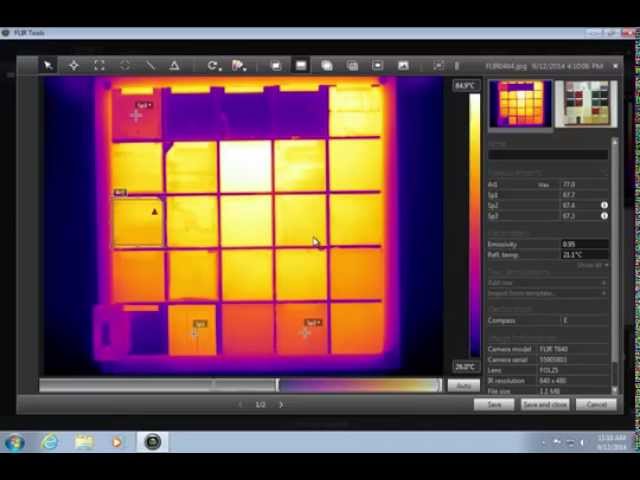Image resolution: width=640 pixels, height=480 pixels.
Task: Click the zoom-to-fit toolbar icon
Action: pyautogui.click(x=438, y=65)
